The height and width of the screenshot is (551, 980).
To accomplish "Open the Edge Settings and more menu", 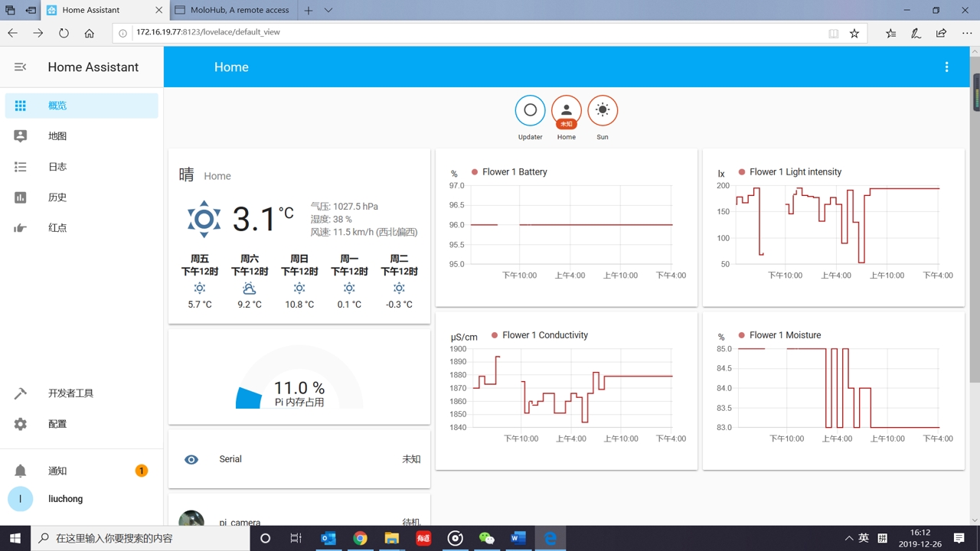I will [x=967, y=34].
